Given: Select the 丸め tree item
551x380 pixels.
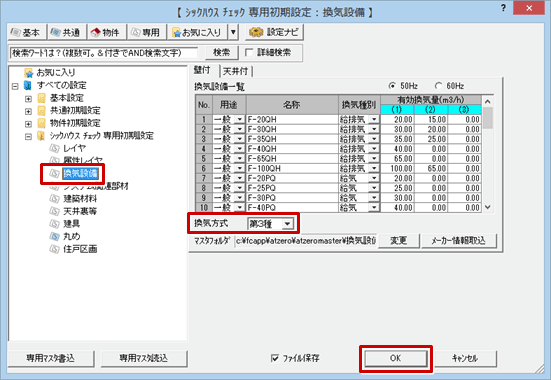Looking at the screenshot, I should click(x=72, y=236).
